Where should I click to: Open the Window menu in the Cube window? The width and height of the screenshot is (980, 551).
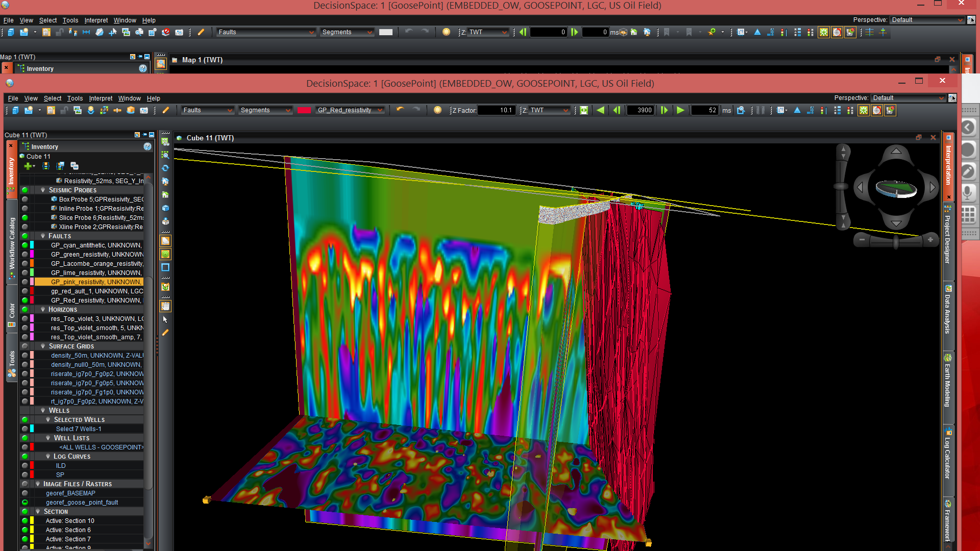pyautogui.click(x=130, y=98)
